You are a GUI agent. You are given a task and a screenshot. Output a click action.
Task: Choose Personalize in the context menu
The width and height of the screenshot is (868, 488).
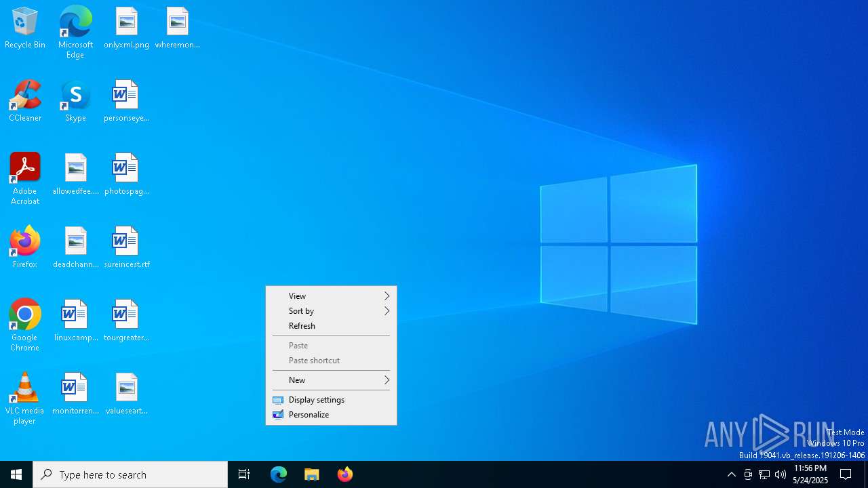click(331, 415)
